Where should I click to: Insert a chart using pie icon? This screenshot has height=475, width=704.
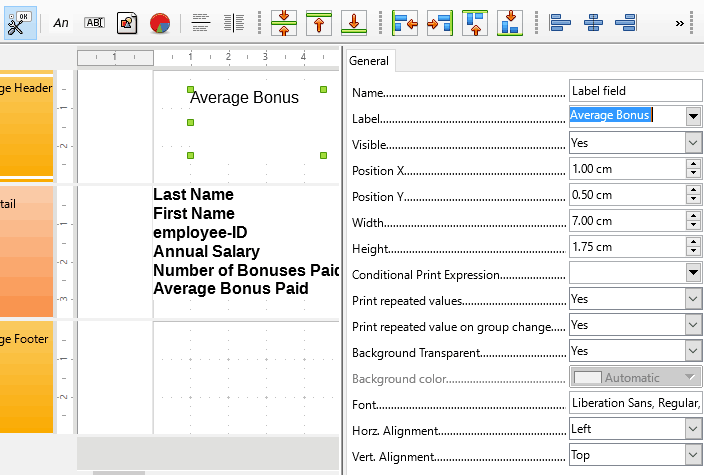tap(160, 23)
